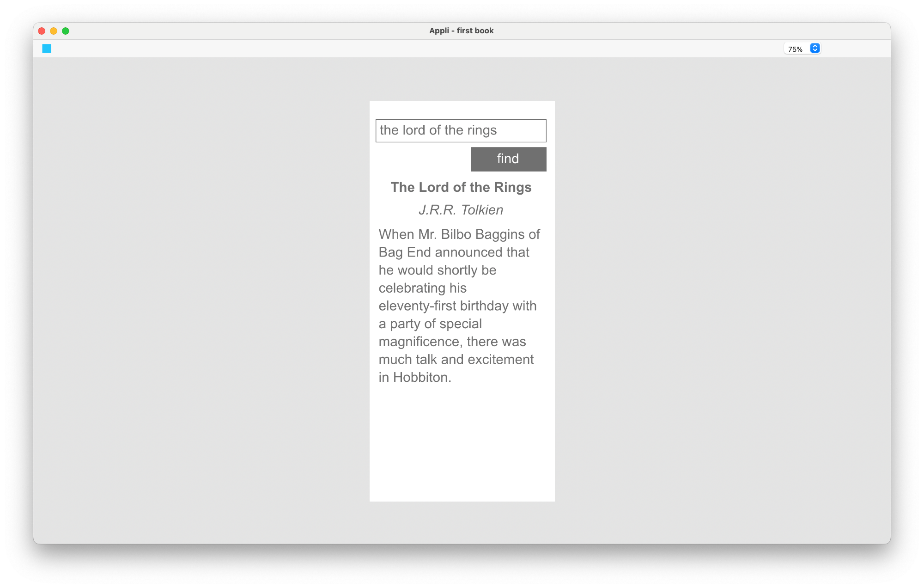The image size is (924, 588).
Task: Maximize the window using green button
Action: [x=66, y=31]
